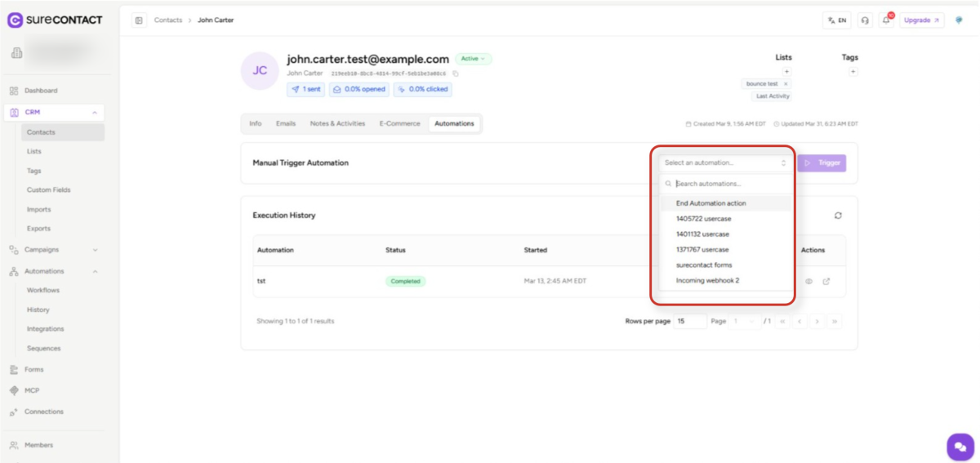Viewport: 980px width, 463px height.
Task: Open the chat widget bubble
Action: [960, 447]
